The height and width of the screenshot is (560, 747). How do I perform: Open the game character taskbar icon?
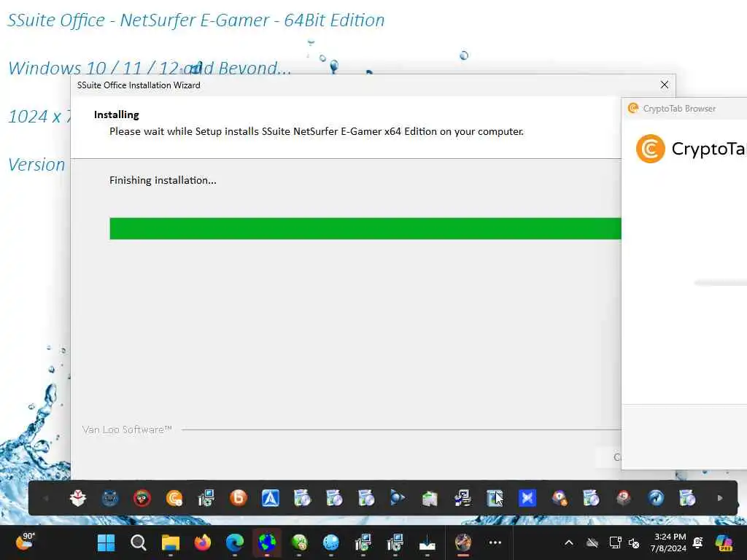click(x=462, y=542)
